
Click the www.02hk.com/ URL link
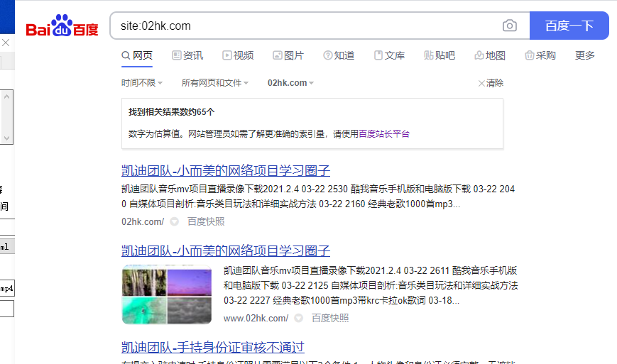[256, 318]
